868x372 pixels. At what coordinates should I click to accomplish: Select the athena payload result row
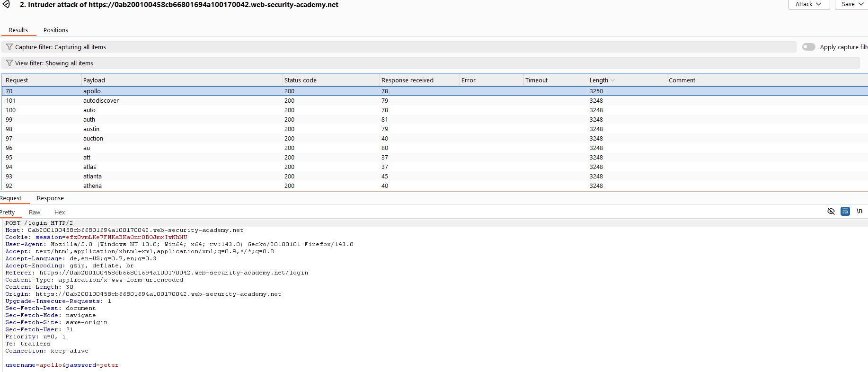[x=93, y=186]
